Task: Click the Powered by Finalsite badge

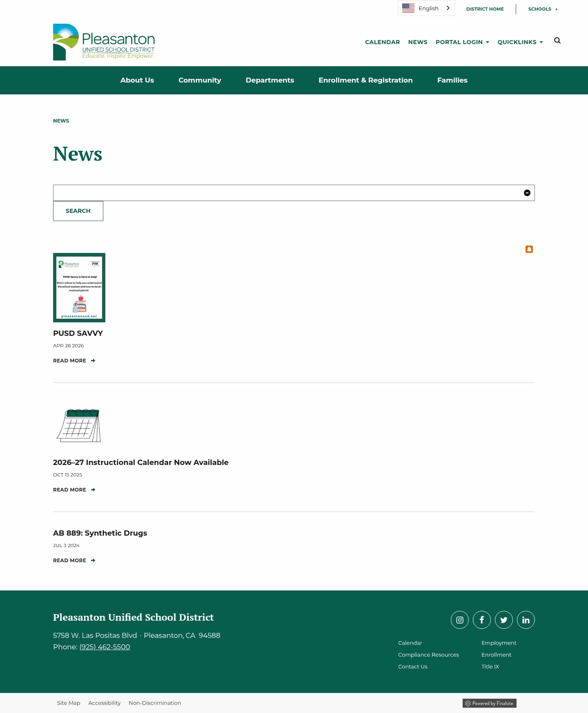Action: (x=490, y=703)
